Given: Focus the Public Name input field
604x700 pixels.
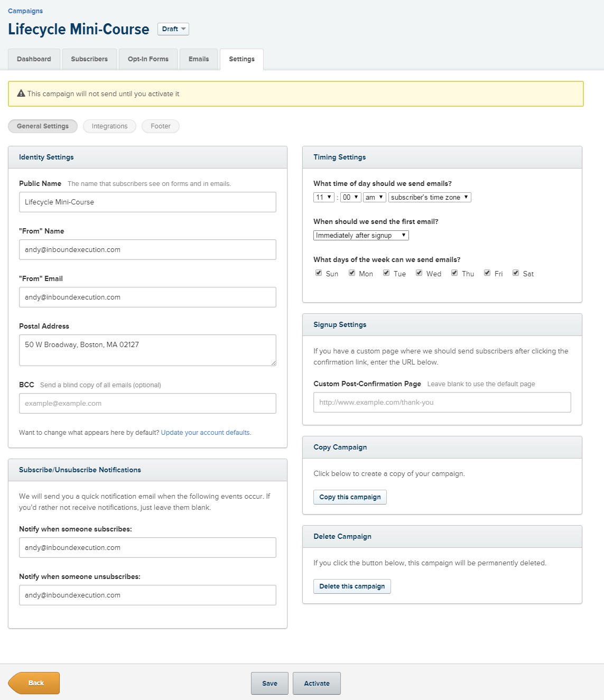Looking at the screenshot, I should [x=147, y=202].
